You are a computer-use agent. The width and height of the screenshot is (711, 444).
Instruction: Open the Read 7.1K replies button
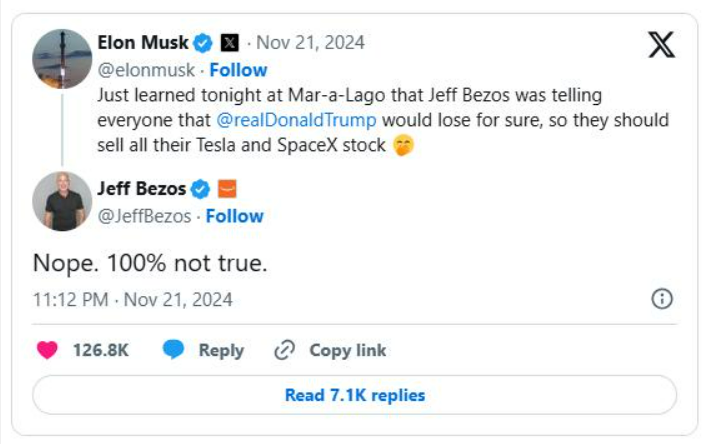(x=355, y=395)
